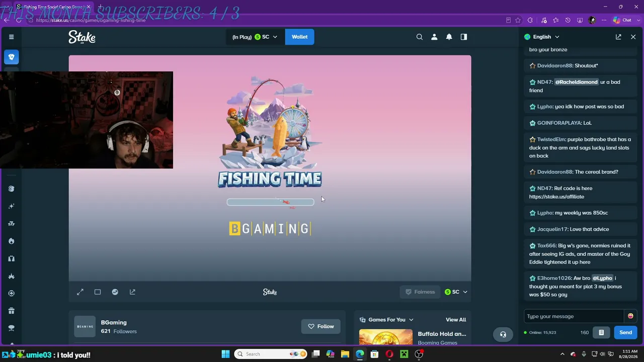Open the slots 777 sidebar icon
This screenshot has height=362, width=644.
click(11, 224)
